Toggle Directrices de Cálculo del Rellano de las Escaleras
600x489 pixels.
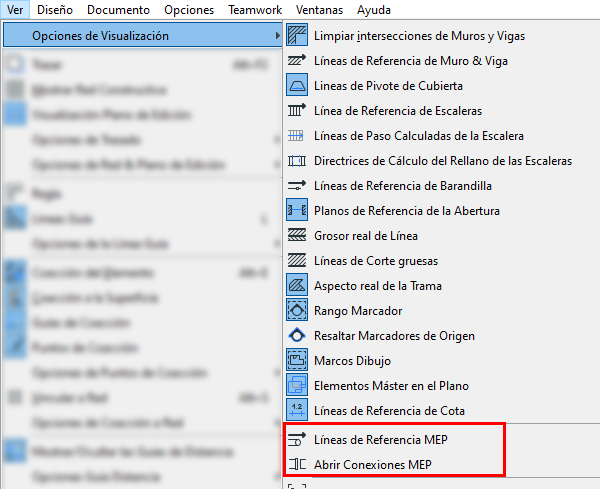point(442,161)
